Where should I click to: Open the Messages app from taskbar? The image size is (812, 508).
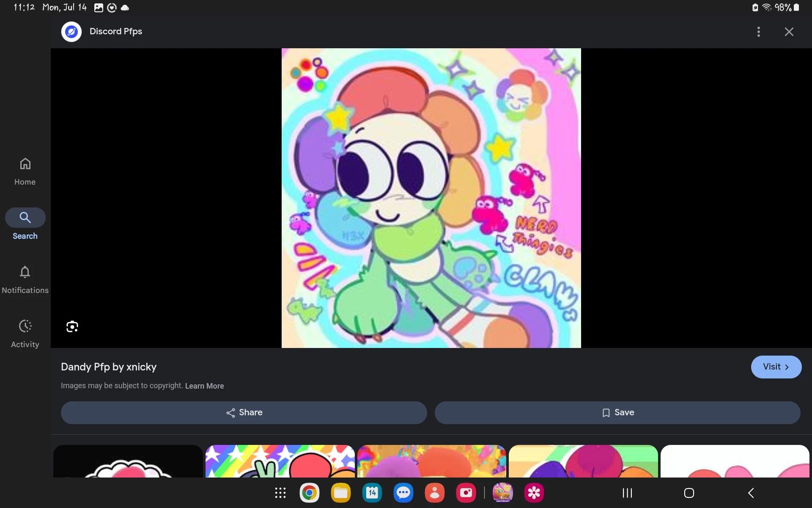click(x=403, y=493)
